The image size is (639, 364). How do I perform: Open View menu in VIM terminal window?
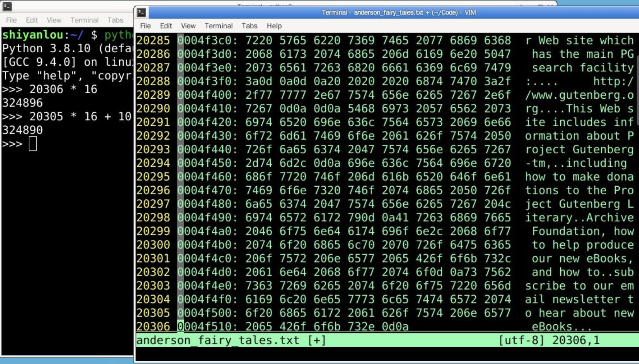[188, 26]
